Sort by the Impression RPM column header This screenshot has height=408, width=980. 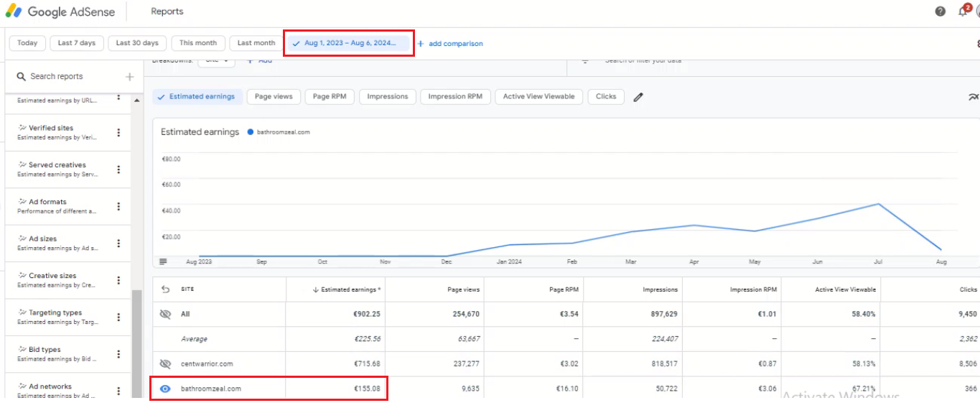click(x=753, y=289)
